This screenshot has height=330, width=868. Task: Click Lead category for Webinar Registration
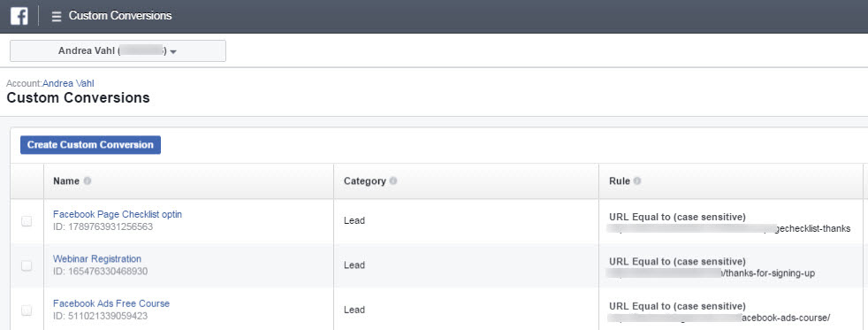coord(354,265)
